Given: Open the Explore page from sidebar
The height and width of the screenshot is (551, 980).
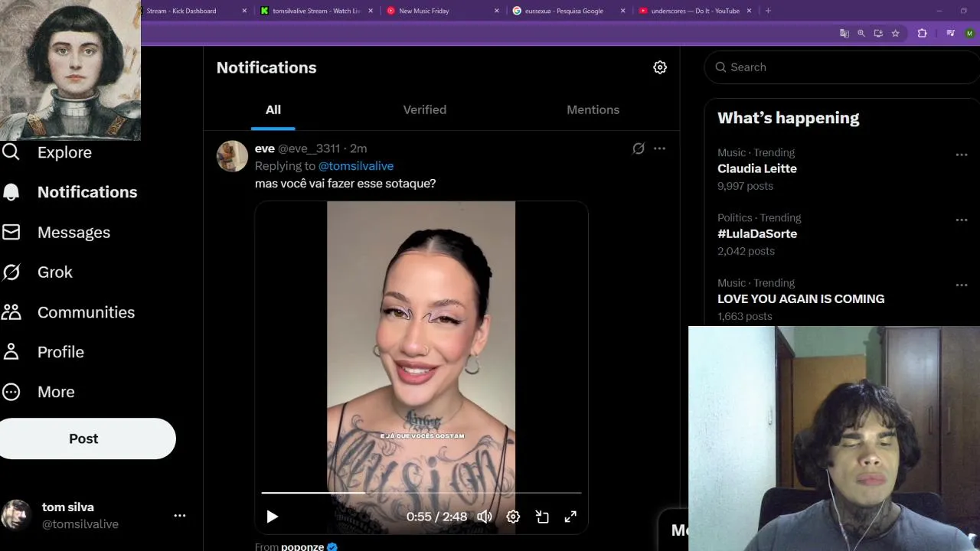Looking at the screenshot, I should click(47, 152).
